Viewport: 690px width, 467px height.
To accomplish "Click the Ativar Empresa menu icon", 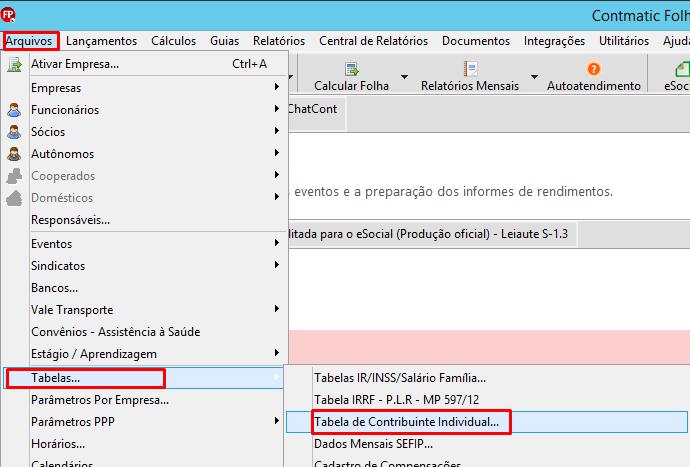I will tap(14, 65).
